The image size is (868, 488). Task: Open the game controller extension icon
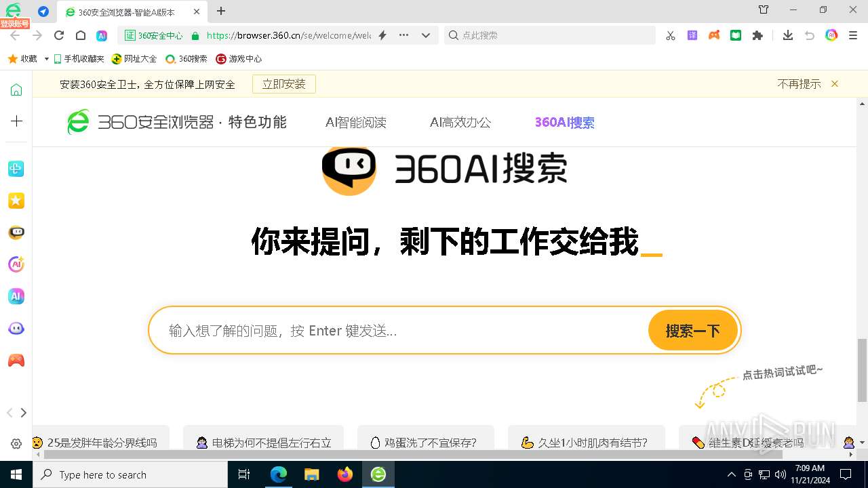714,35
